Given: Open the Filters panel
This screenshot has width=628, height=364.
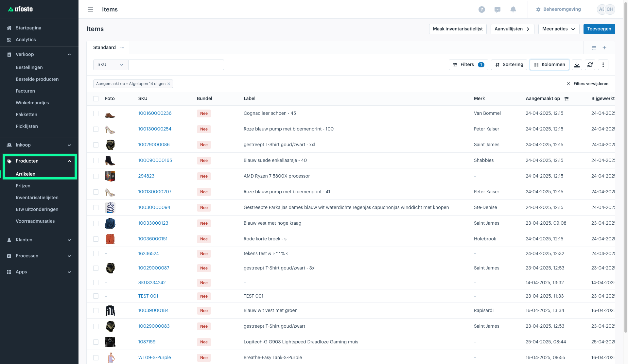Looking at the screenshot, I should tap(468, 65).
